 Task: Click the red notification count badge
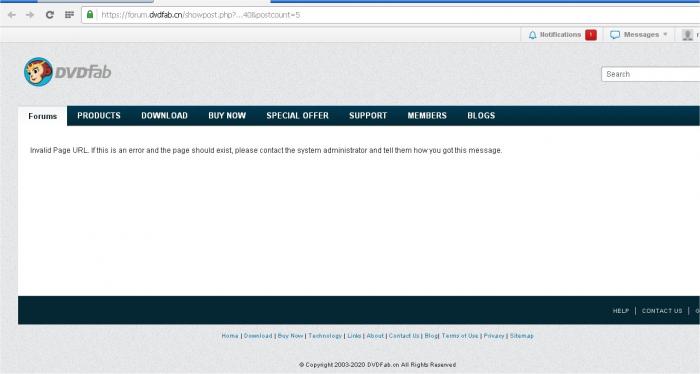(x=591, y=35)
